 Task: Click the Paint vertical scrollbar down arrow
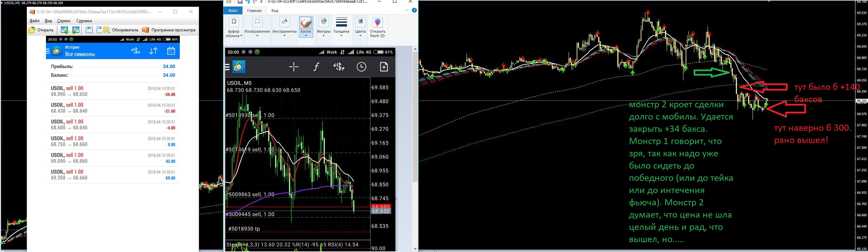415,248
